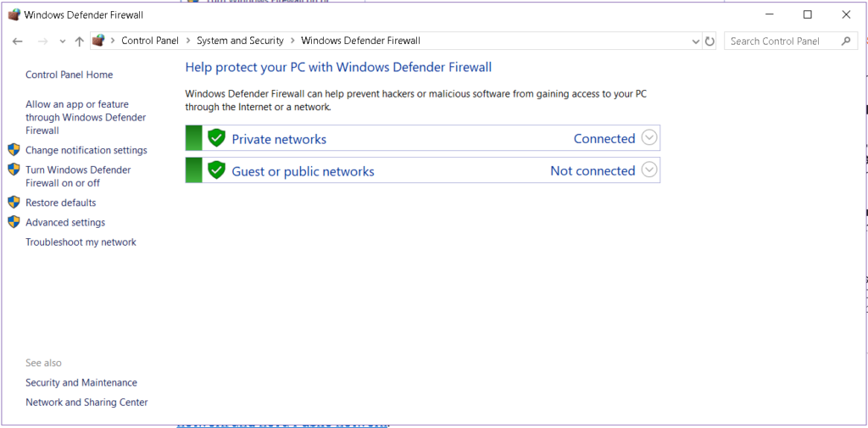The image size is (868, 428).
Task: Click the Not connected status text
Action: [593, 170]
